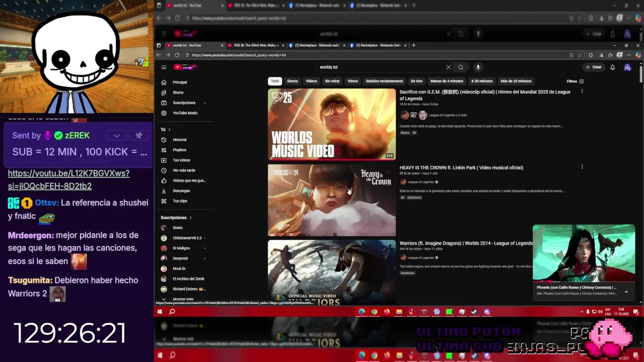Play Phoenix miniplayer video
The image size is (644, 362).
(x=584, y=253)
